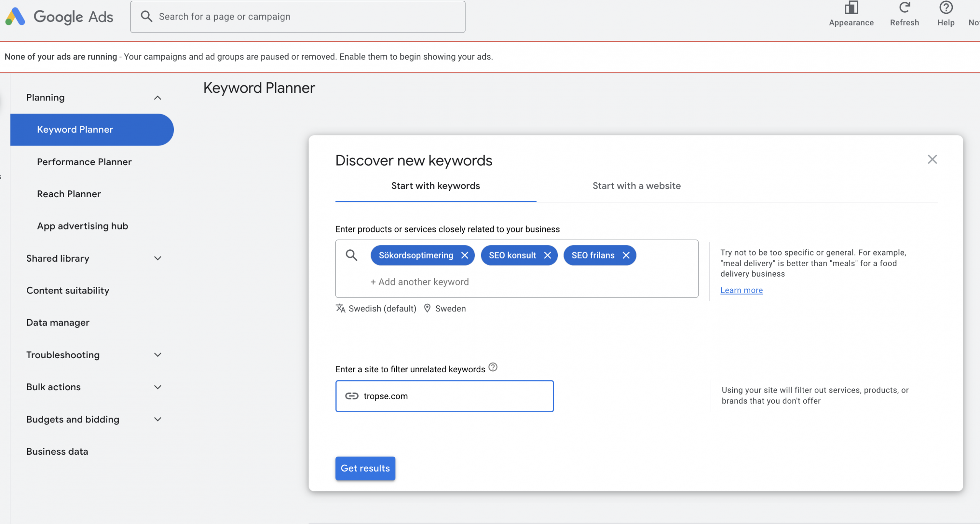
Task: Open Data manager
Action: pyautogui.click(x=58, y=323)
